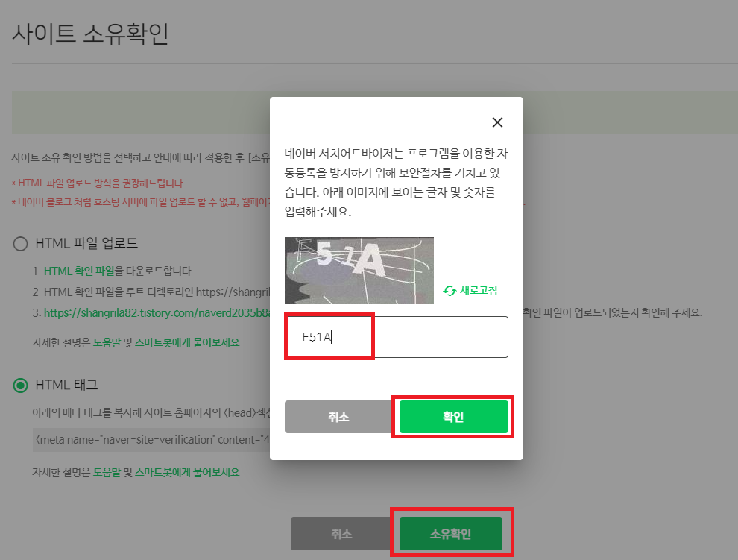Screen dimensions: 738x560
Task: Click the 새로고침 refresh text link
Action: coord(478,291)
